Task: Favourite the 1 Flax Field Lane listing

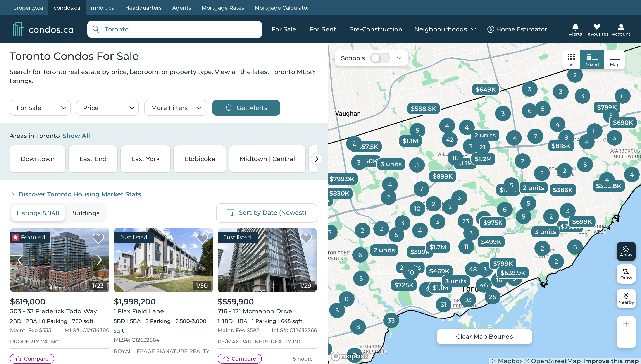Action: coord(202,238)
